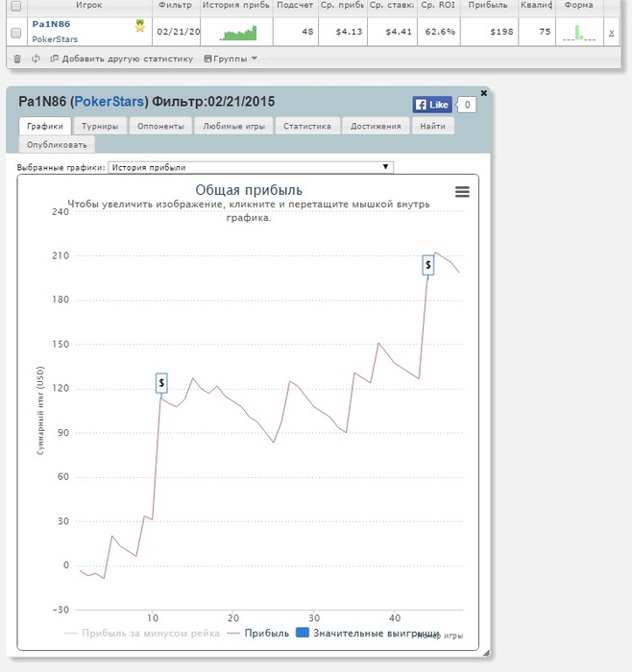632x672 pixels.
Task: Grab the resize handle of the chart panel
Action: pyautogui.click(x=486, y=653)
